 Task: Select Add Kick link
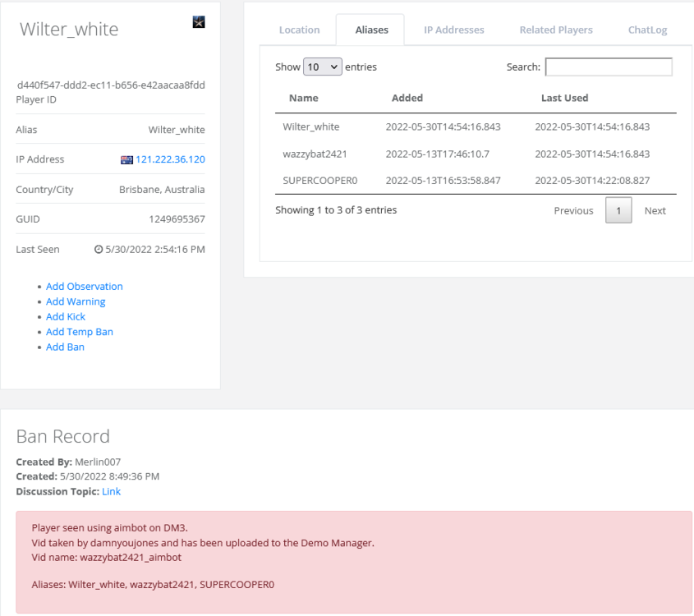66,316
